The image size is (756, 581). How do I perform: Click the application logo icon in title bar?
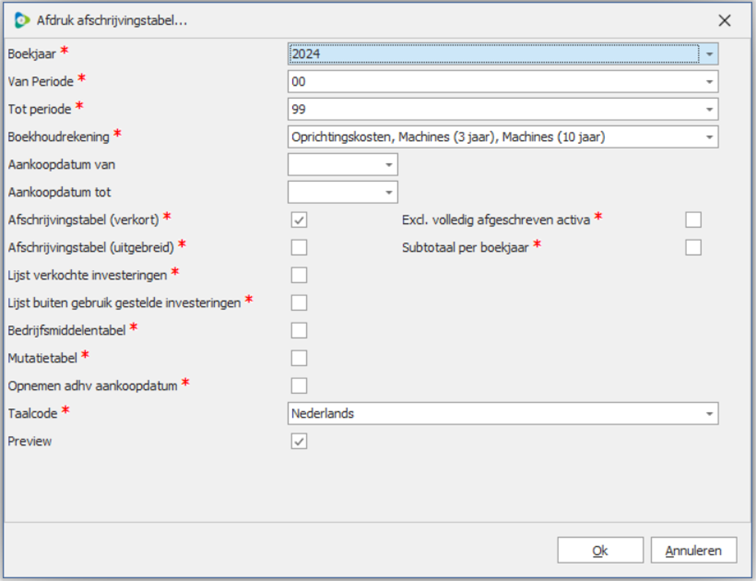coord(22,20)
